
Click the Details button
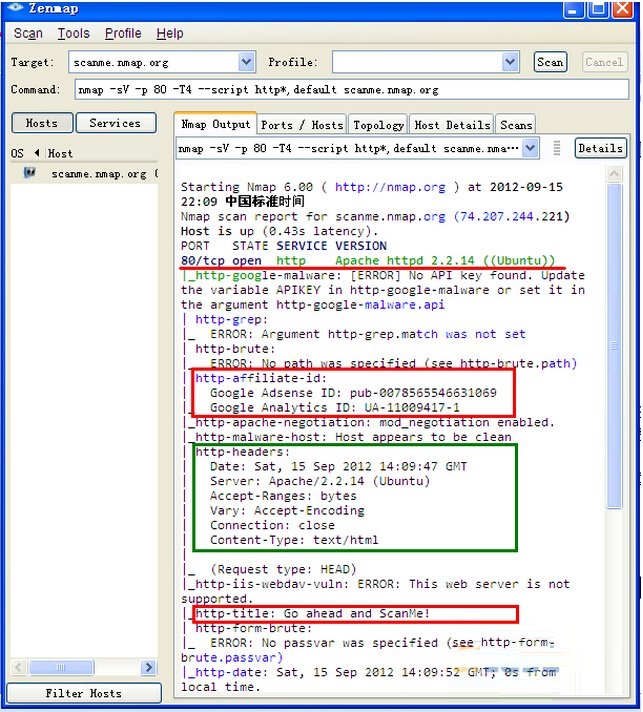[x=600, y=148]
